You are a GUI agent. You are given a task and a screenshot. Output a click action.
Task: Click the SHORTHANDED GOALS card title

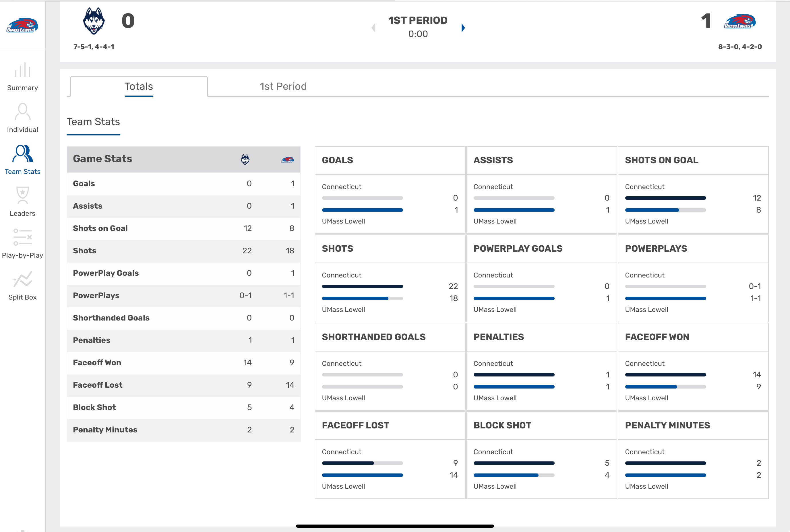point(374,337)
